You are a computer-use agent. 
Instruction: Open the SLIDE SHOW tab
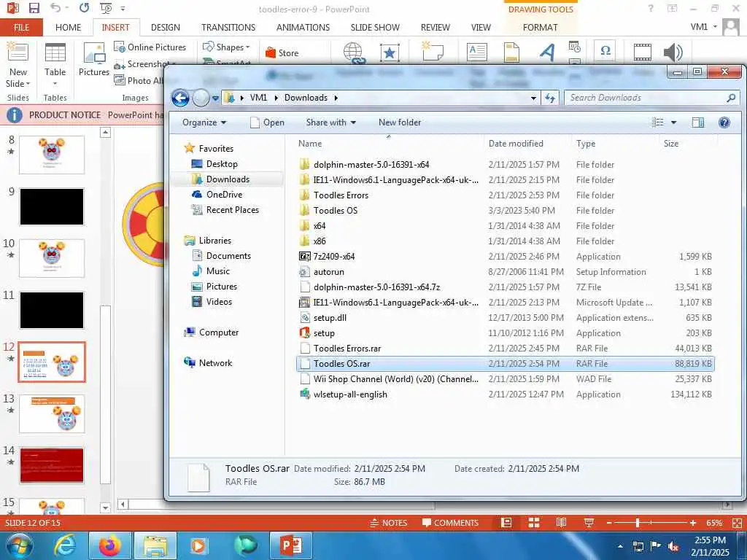[375, 28]
